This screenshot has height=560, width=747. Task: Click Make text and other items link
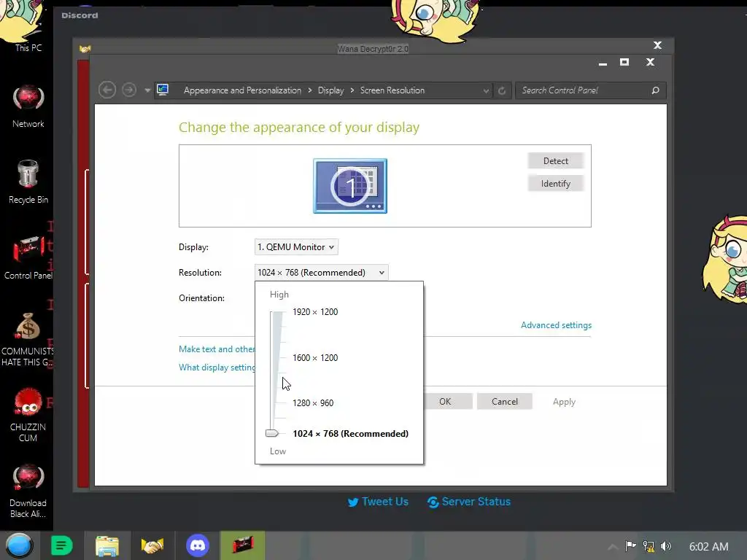click(217, 349)
